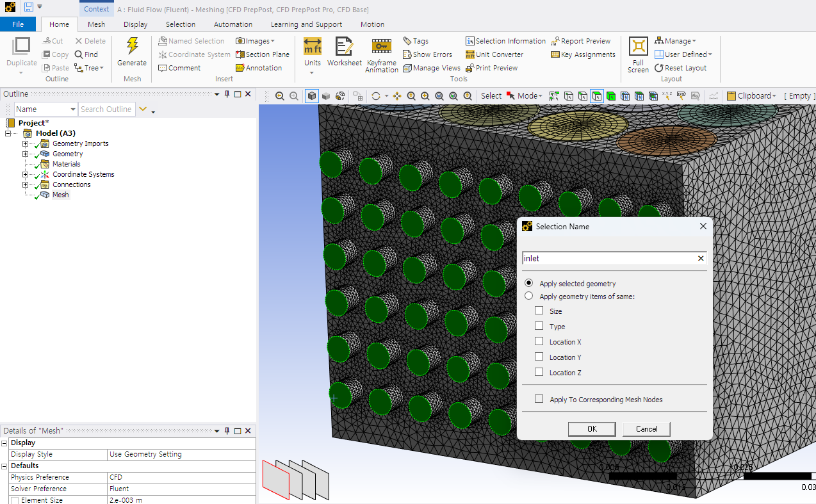Select Apply geometry items of same
This screenshot has height=504, width=816.
point(528,296)
